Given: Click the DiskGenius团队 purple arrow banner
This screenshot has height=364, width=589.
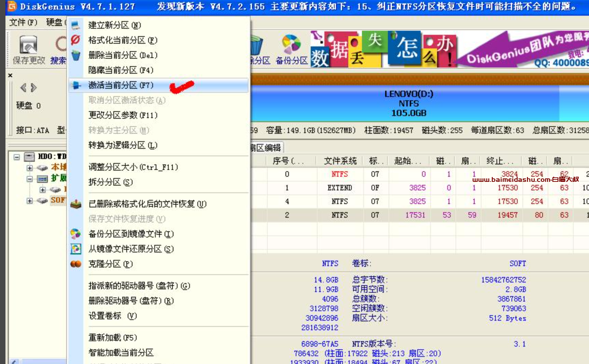Looking at the screenshot, I should click(523, 49).
